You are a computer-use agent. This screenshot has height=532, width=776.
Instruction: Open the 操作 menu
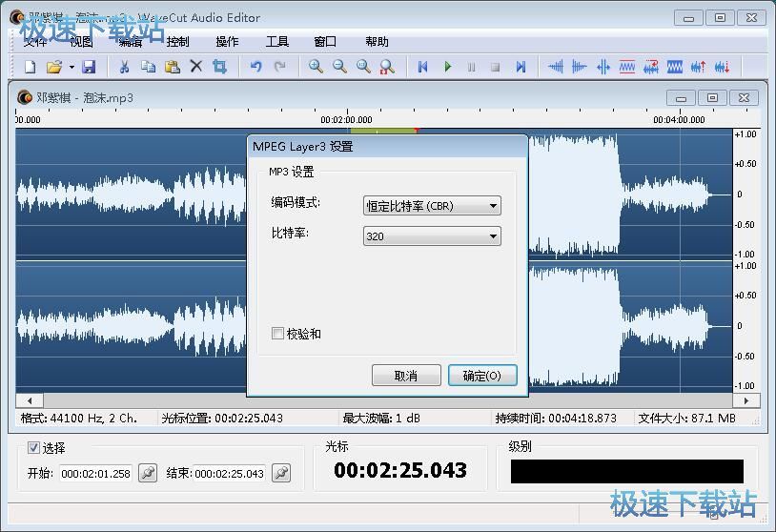pyautogui.click(x=227, y=42)
